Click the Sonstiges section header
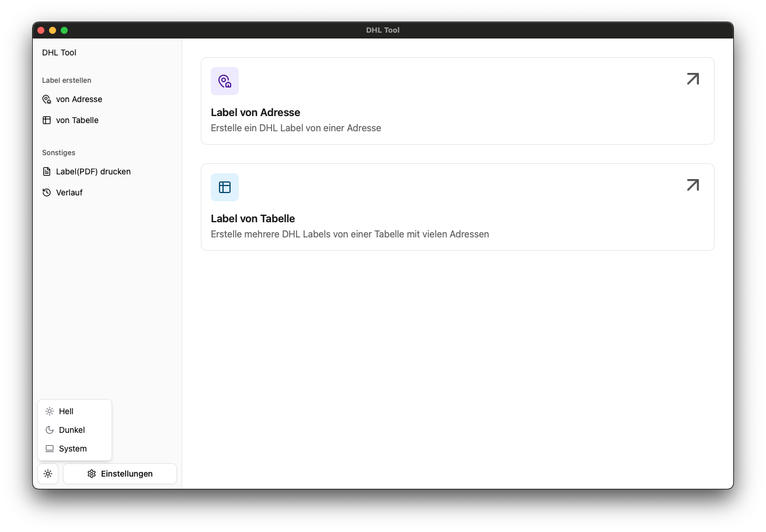 [58, 153]
